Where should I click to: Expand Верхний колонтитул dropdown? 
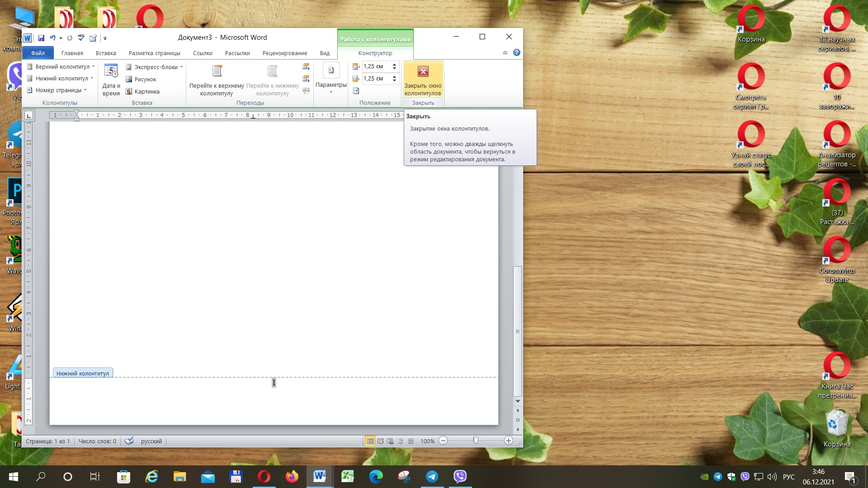pyautogui.click(x=62, y=66)
